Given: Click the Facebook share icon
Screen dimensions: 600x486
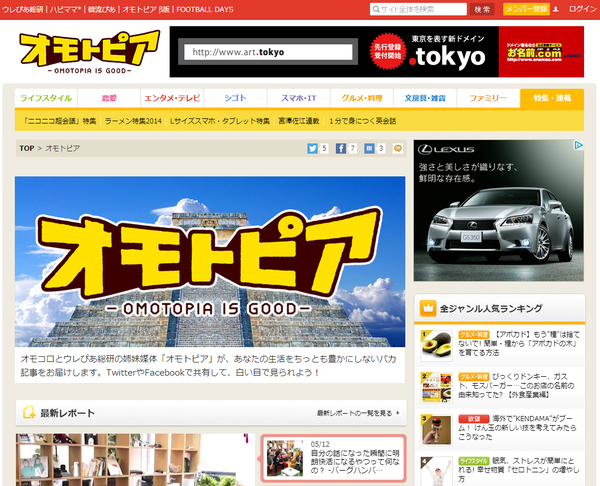Looking at the screenshot, I should 341,149.
